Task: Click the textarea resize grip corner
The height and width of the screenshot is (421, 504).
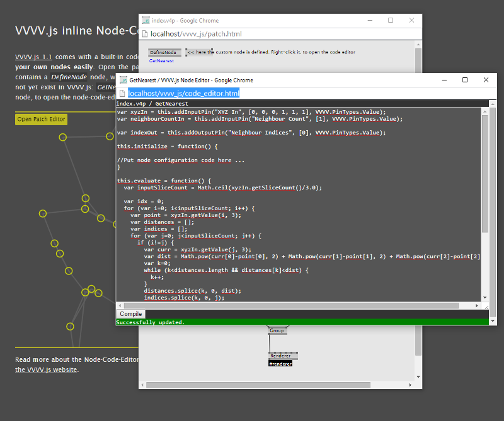Action: (486, 306)
